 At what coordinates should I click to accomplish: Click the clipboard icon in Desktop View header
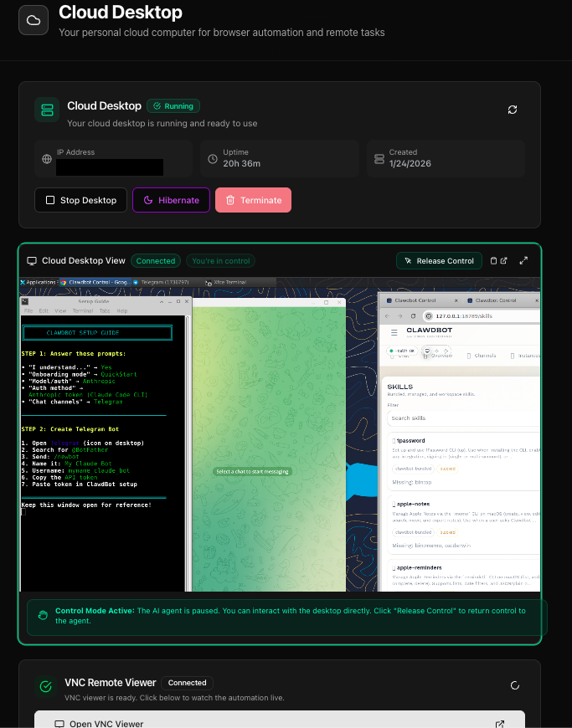[494, 260]
